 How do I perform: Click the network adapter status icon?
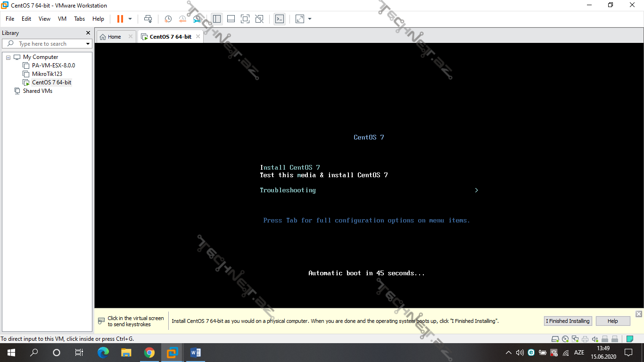pyautogui.click(x=575, y=339)
